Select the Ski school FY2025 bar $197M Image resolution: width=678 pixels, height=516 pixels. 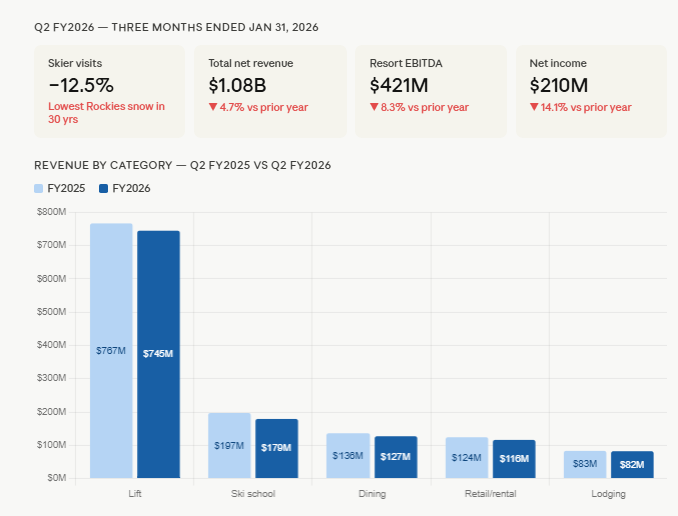pos(230,445)
